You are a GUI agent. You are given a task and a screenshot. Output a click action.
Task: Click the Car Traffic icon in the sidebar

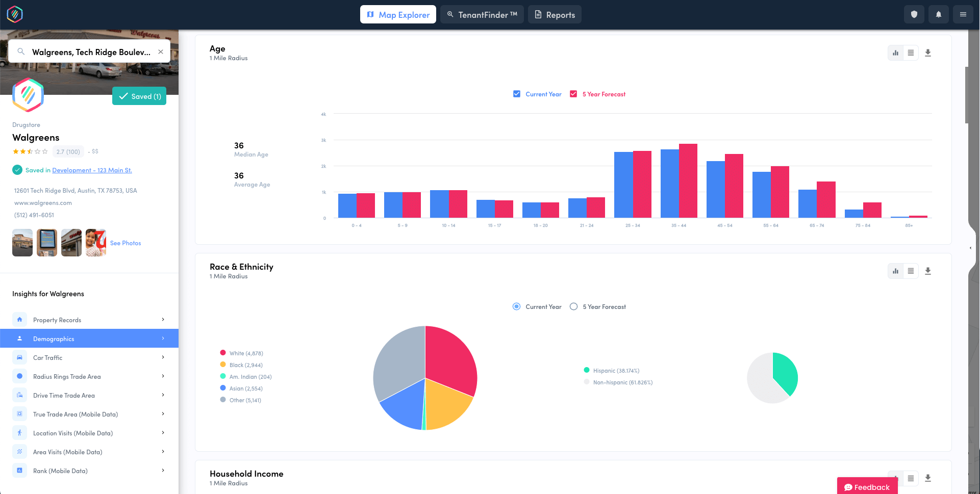click(x=19, y=357)
